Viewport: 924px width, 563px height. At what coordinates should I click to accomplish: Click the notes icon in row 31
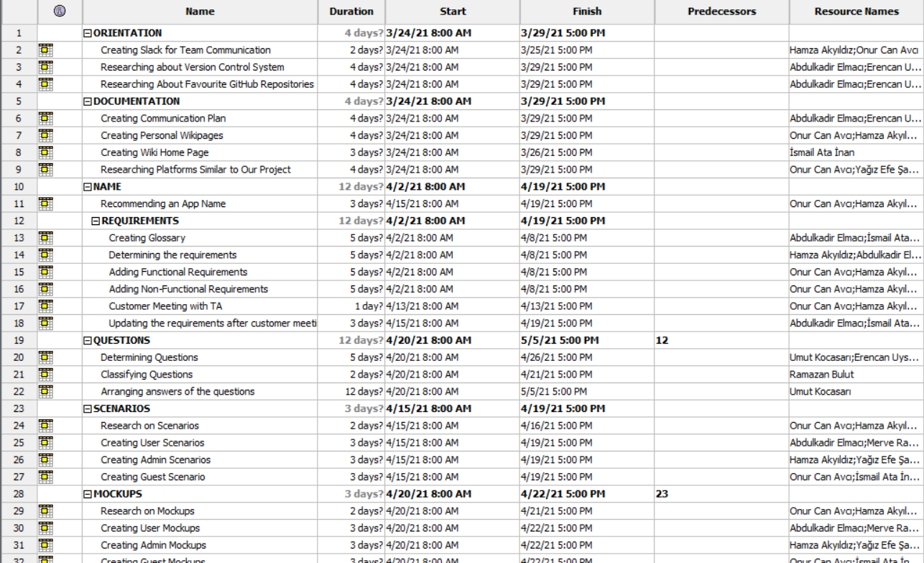tap(45, 545)
